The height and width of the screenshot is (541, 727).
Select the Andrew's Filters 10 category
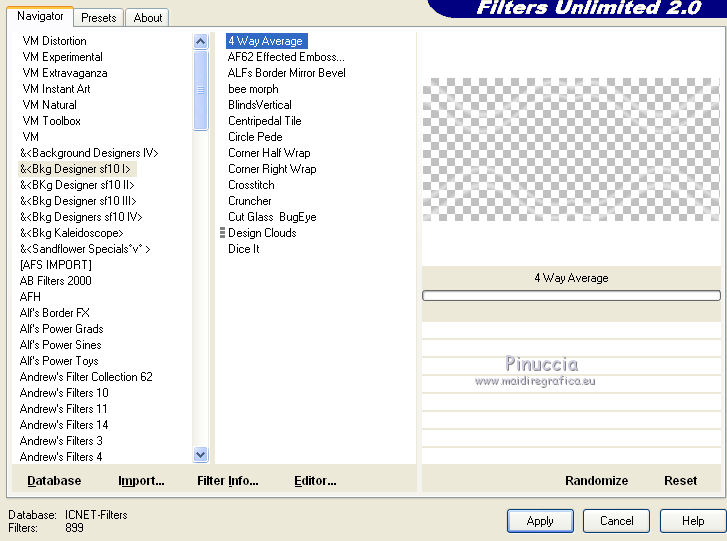click(x=64, y=393)
